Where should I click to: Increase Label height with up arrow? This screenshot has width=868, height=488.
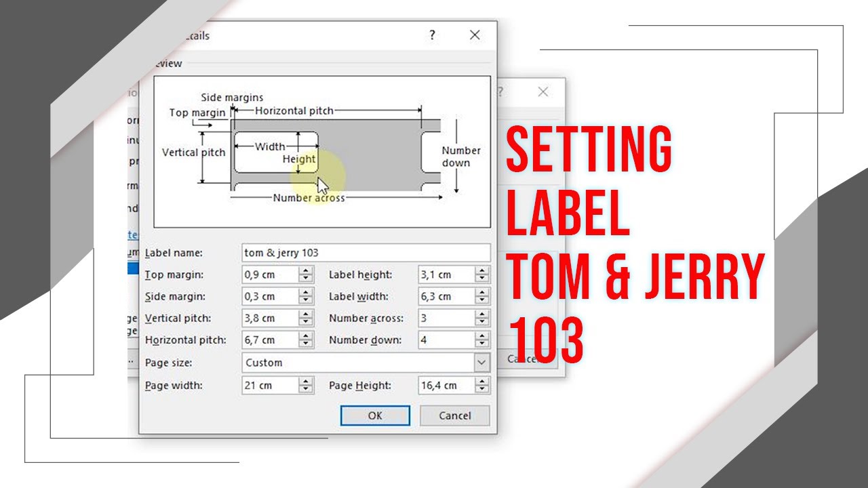[482, 270]
